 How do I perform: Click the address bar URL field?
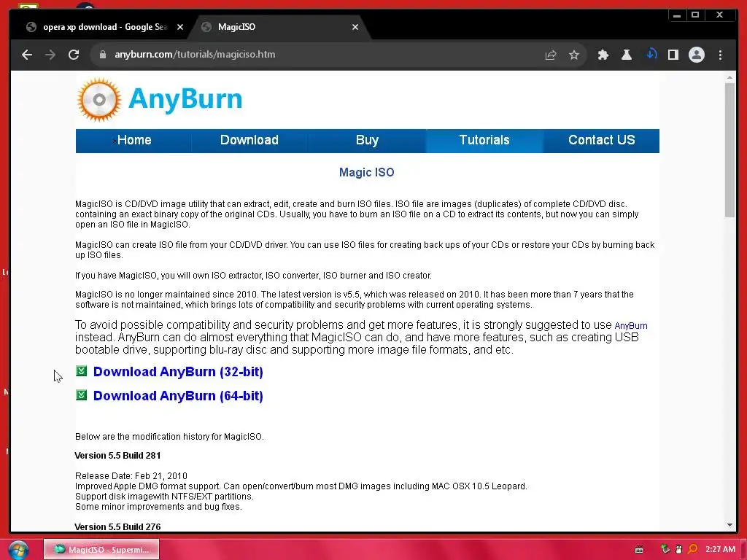point(314,55)
